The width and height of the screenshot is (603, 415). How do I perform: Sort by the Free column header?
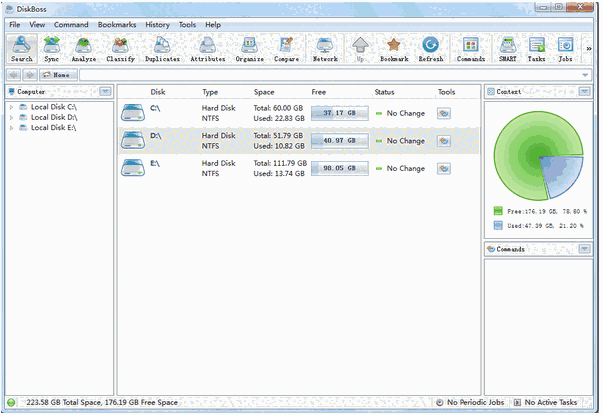[318, 92]
